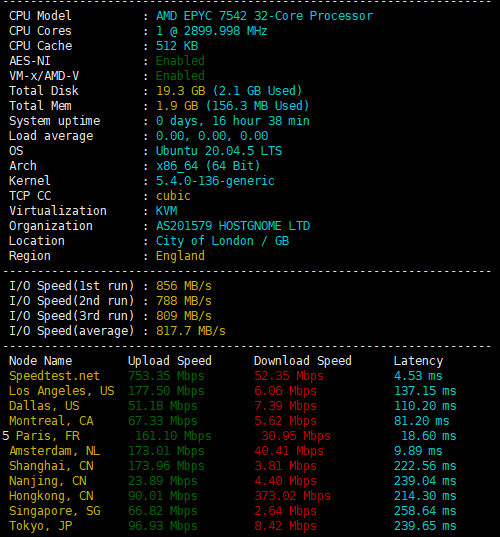Select the Ubuntu 20.04.5 LTS value
Screen dimensions: 500x537
tap(219, 151)
